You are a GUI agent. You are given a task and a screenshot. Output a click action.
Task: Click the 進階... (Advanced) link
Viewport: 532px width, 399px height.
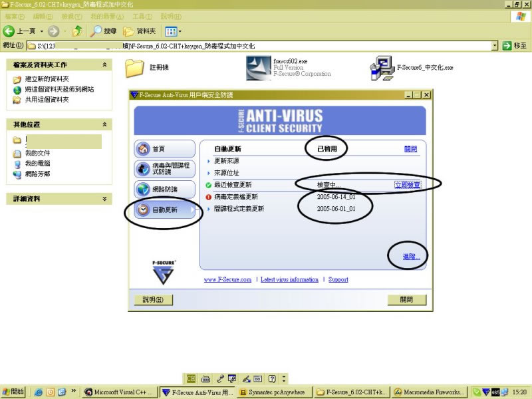pos(411,257)
